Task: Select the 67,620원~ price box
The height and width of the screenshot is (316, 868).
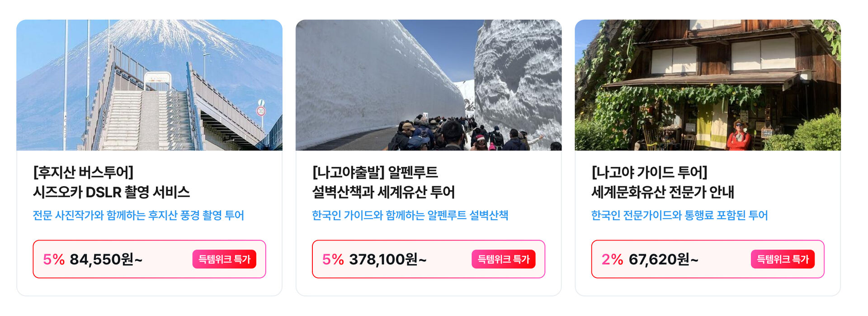Action: tap(708, 259)
